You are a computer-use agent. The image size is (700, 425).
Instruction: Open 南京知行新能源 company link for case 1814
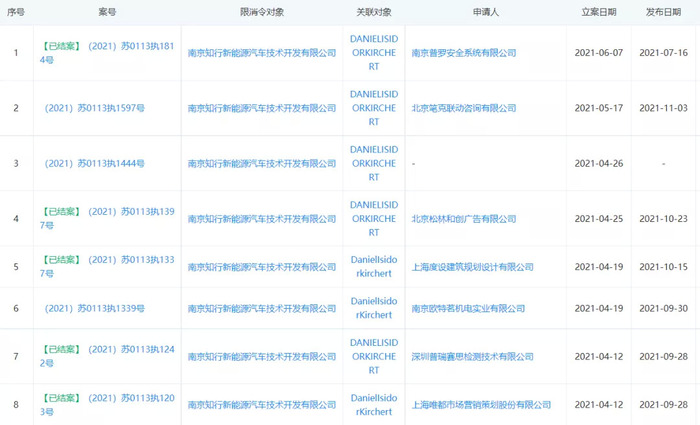(262, 53)
